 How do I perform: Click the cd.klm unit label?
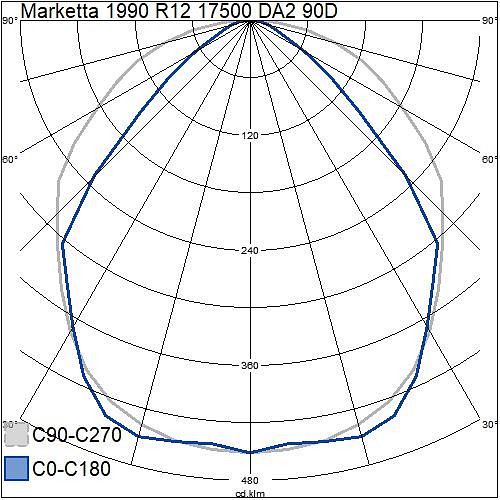click(x=250, y=494)
